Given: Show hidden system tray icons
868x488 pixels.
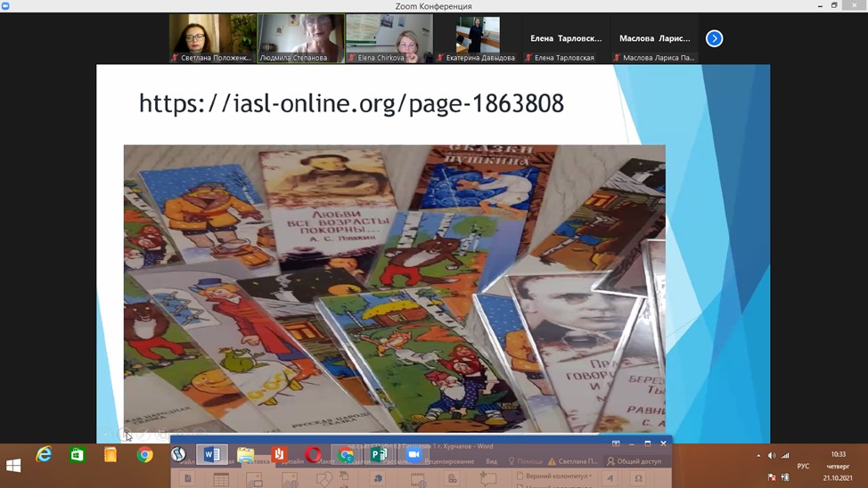Looking at the screenshot, I should 758,455.
